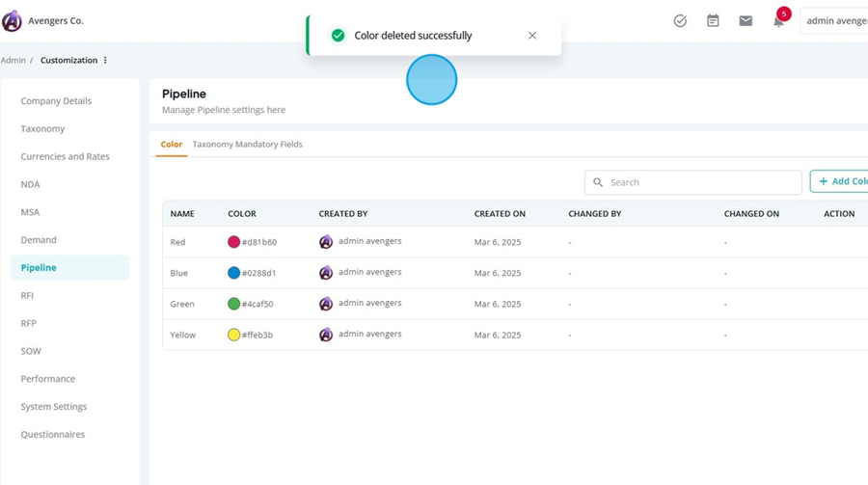Screen dimensions: 868x485
Task: Open the Customization three-dot menu
Action: tap(105, 60)
